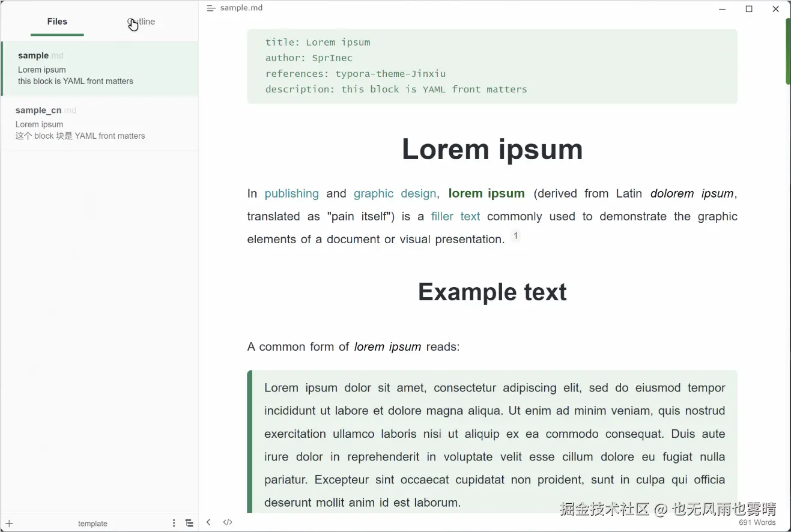
Task: Maximize the Typora window
Action: click(x=749, y=9)
